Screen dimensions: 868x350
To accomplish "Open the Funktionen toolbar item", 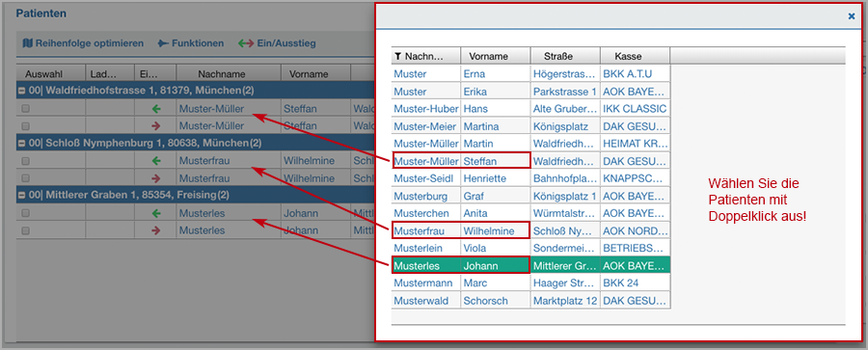I will [x=191, y=43].
